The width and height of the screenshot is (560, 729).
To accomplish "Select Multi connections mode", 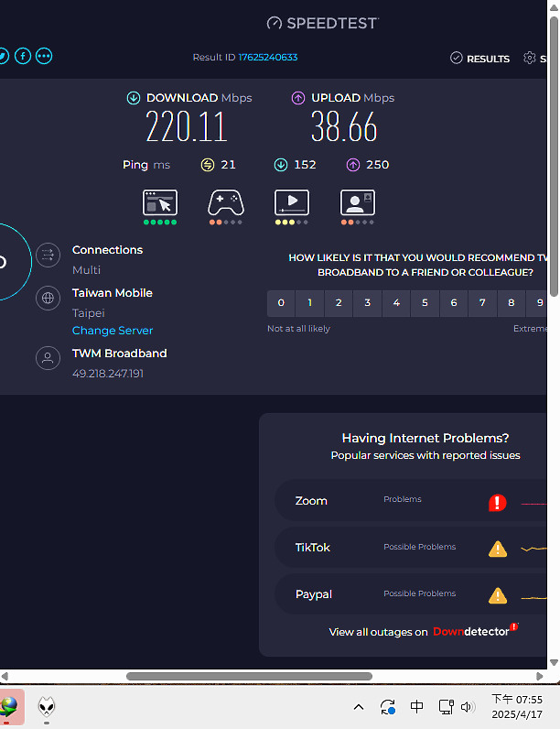I will pyautogui.click(x=86, y=270).
